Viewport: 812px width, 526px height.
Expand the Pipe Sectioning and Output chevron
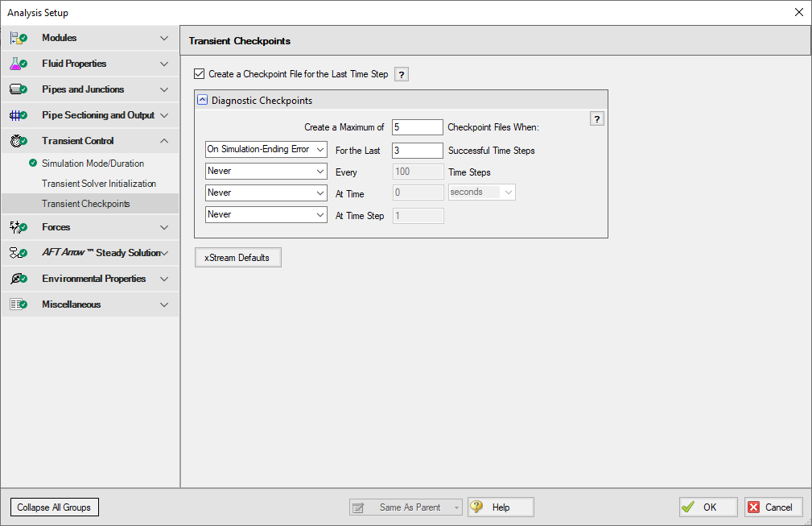click(x=164, y=115)
